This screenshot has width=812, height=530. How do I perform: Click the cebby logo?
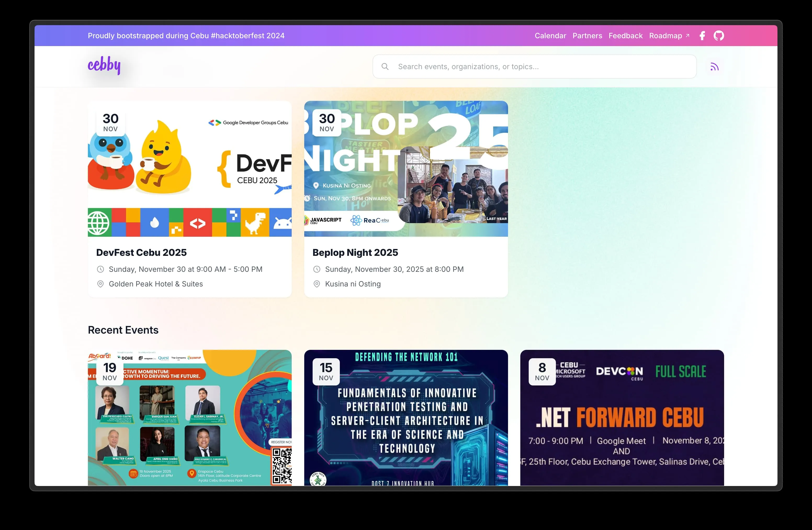coord(104,65)
